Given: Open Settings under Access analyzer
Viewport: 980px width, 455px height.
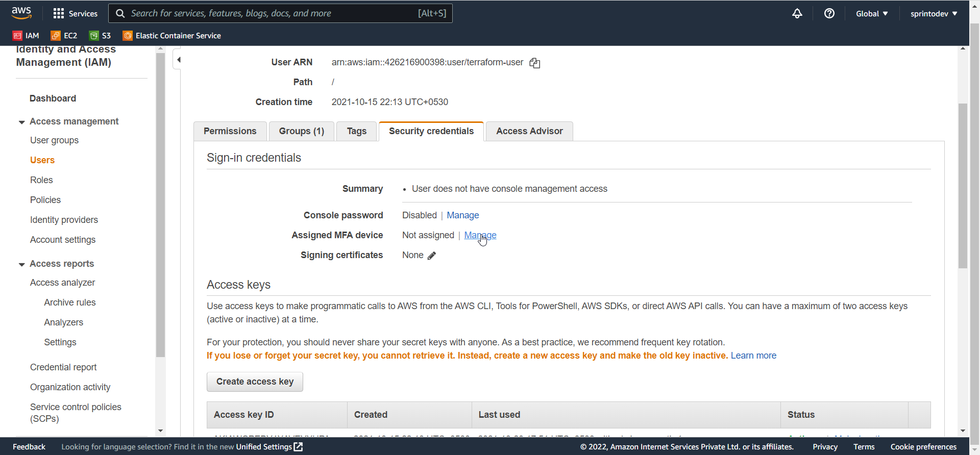Looking at the screenshot, I should pos(60,342).
